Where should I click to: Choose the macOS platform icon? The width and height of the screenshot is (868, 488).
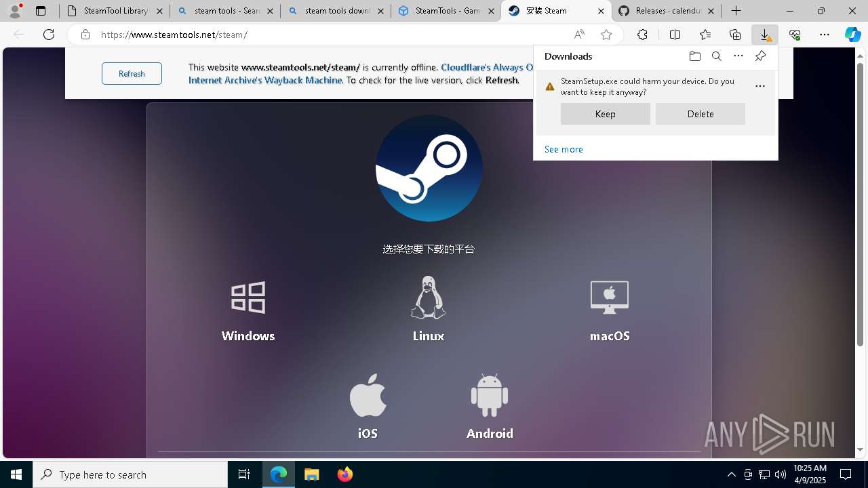[x=610, y=298]
